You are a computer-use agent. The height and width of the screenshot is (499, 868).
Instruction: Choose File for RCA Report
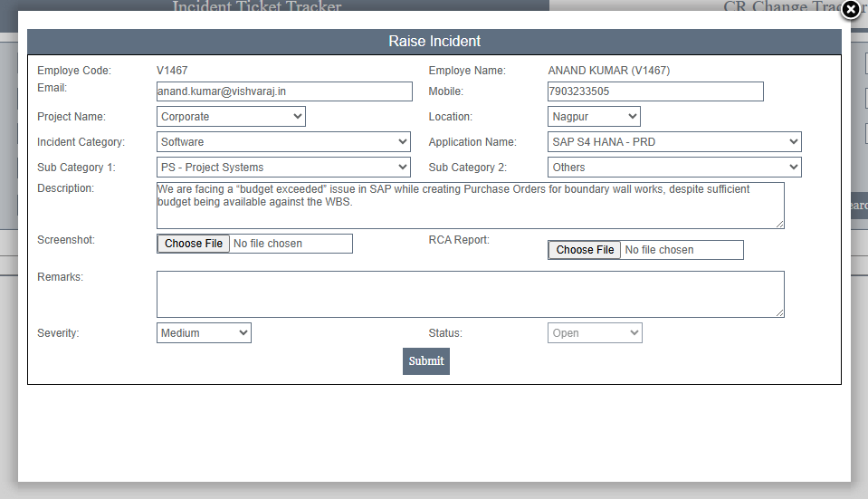(x=585, y=250)
